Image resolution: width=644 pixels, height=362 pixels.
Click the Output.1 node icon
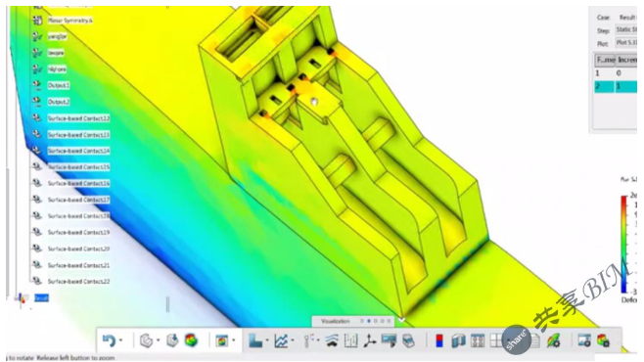tap(37, 85)
